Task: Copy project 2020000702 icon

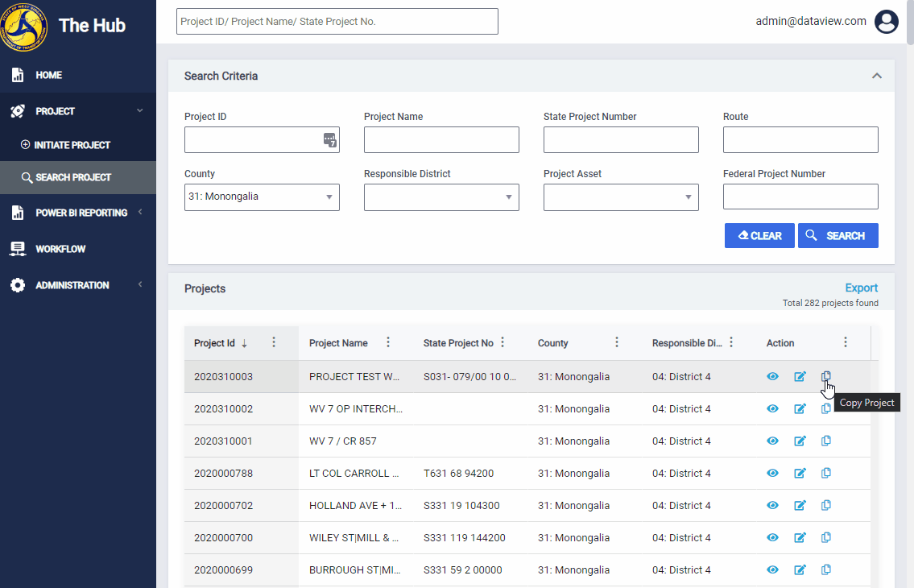Action: click(826, 505)
